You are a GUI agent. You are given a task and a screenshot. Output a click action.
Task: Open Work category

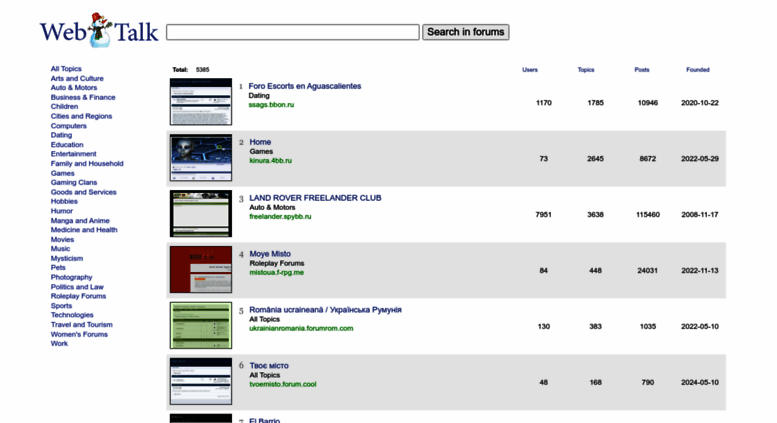59,344
